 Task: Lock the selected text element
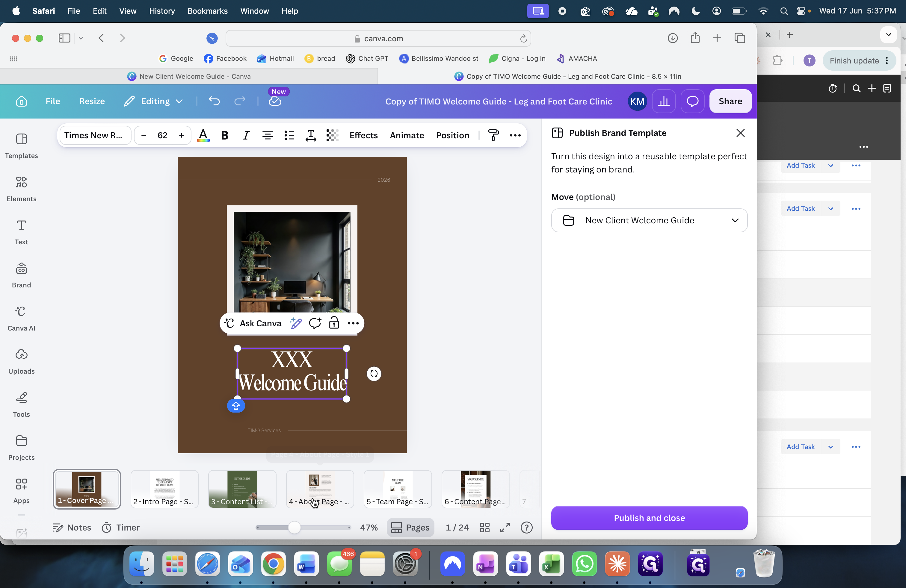pos(334,323)
